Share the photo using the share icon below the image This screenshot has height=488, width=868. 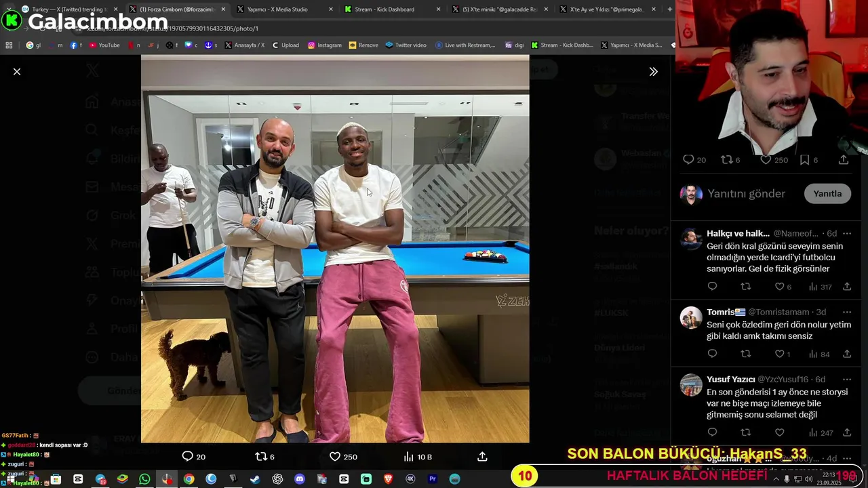point(482,457)
